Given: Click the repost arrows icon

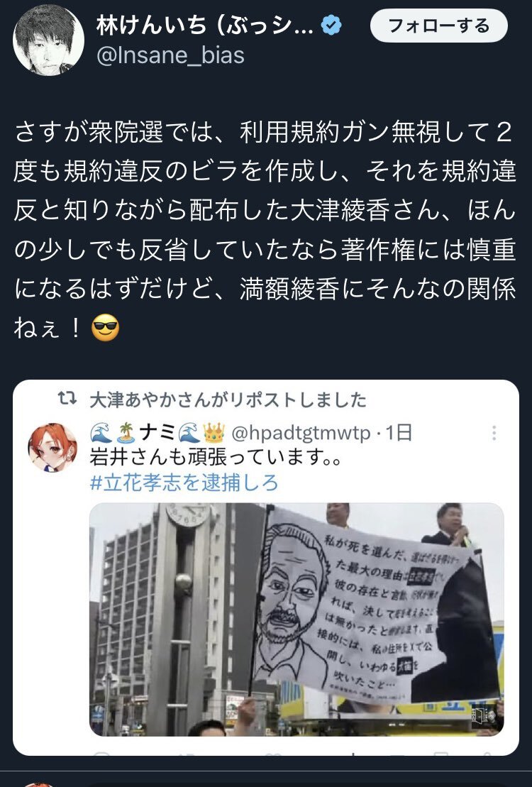Looking at the screenshot, I should (x=67, y=399).
